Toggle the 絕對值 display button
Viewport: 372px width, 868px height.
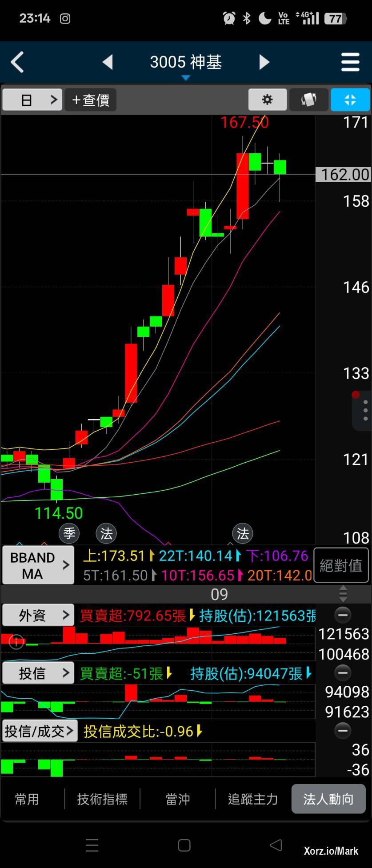click(341, 565)
